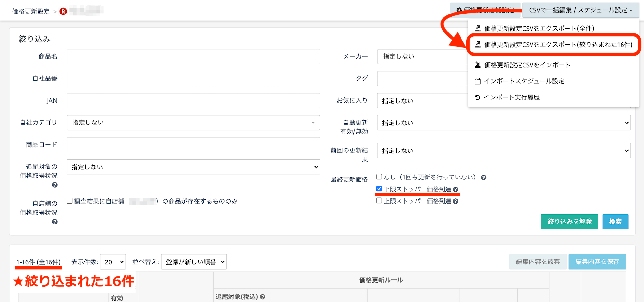Click help icon next to 上限ストッパー価格到達
This screenshot has width=644, height=302.
click(x=455, y=201)
